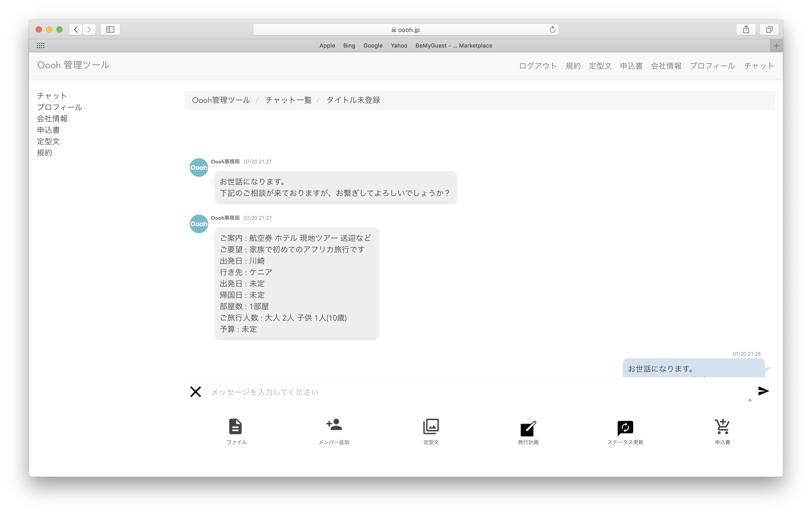Open the BeMyGuest Marketplace bookmark

(x=454, y=46)
